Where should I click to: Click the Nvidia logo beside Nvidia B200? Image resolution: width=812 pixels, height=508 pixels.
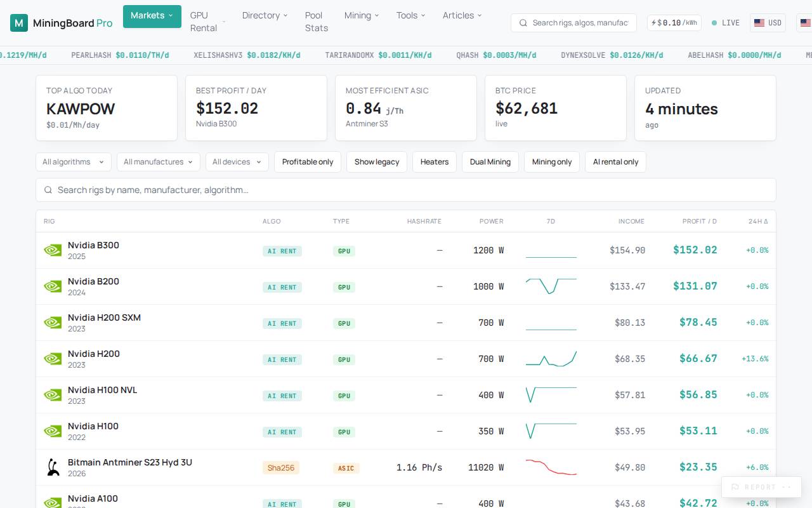(x=53, y=286)
